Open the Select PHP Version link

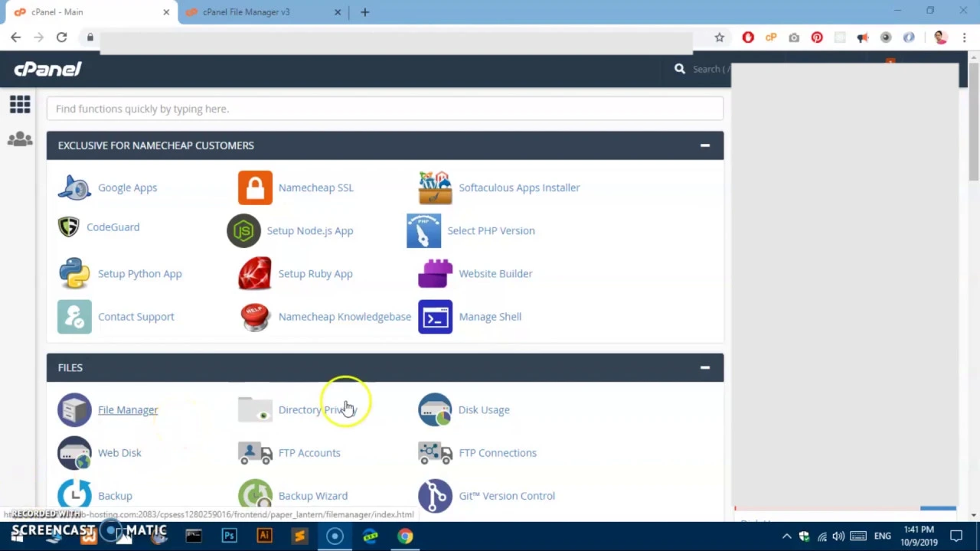click(491, 230)
